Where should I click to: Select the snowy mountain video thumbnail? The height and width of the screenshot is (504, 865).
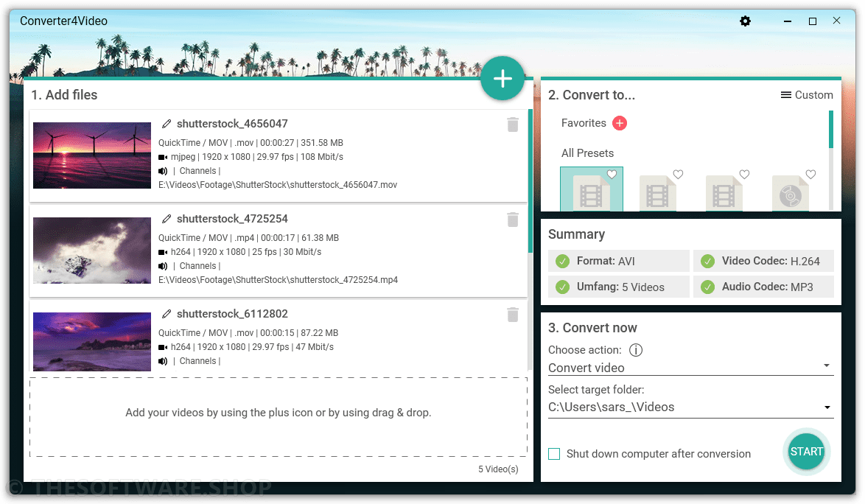92,251
